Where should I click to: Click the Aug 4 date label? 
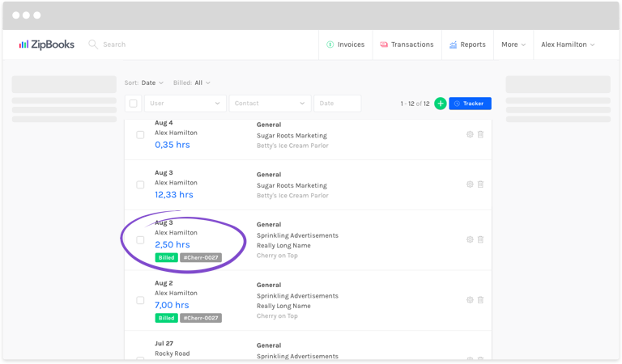coord(164,123)
